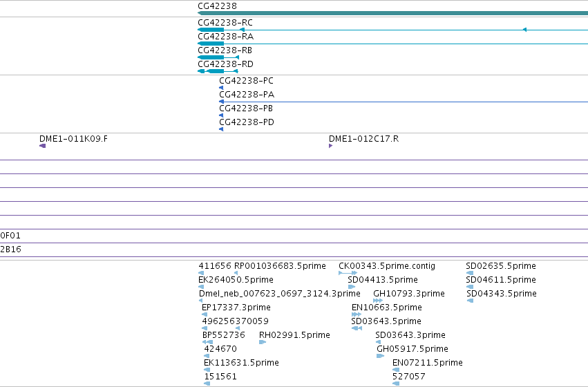The width and height of the screenshot is (588, 387).
Task: Open the EK113631.5prime label
Action: point(242,363)
